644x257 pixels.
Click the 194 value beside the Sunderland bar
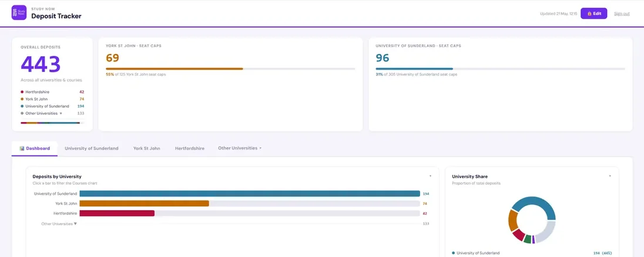tap(426, 194)
